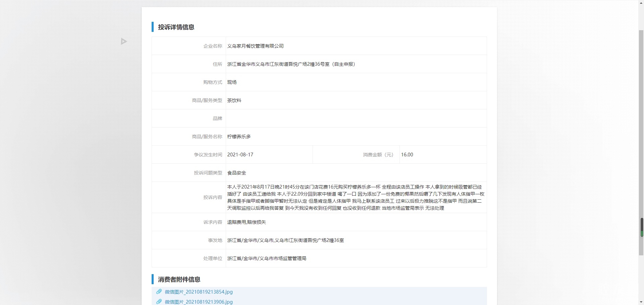Click the empty 品牌 value cell
The height and width of the screenshot is (305, 644).
point(356,118)
